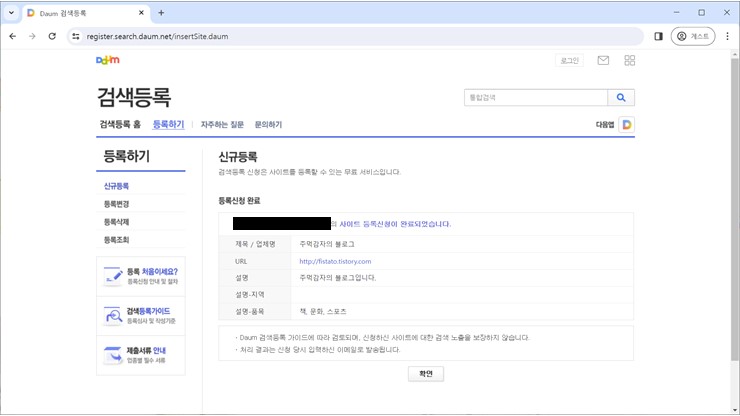This screenshot has height=416, width=740.
Task: Click 사이트 등록신청이 완료되었습니다 message
Action: [395, 224]
